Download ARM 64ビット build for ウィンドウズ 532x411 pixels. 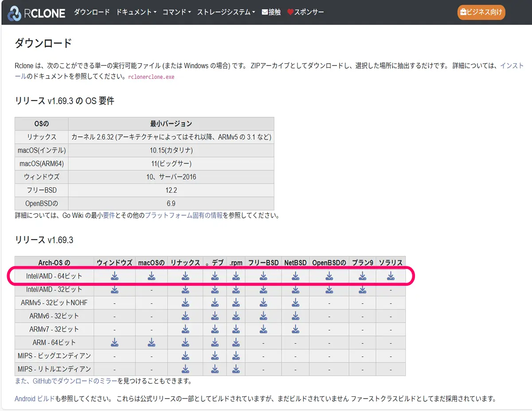(x=114, y=343)
